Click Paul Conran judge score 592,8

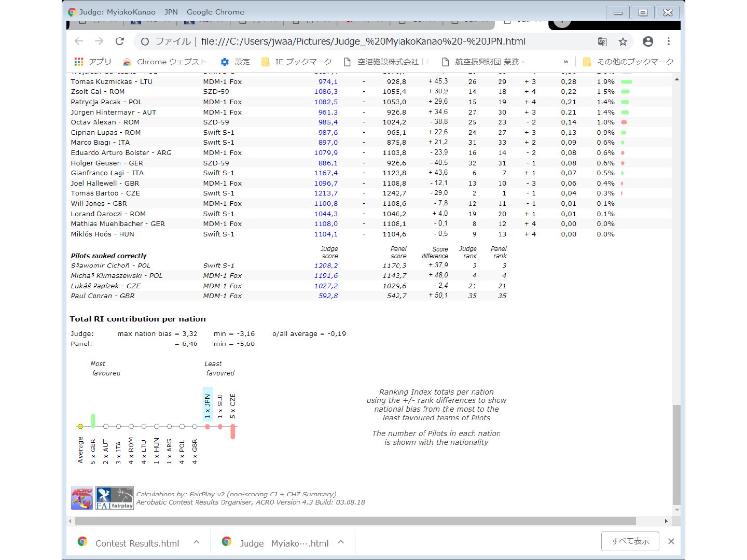click(328, 296)
